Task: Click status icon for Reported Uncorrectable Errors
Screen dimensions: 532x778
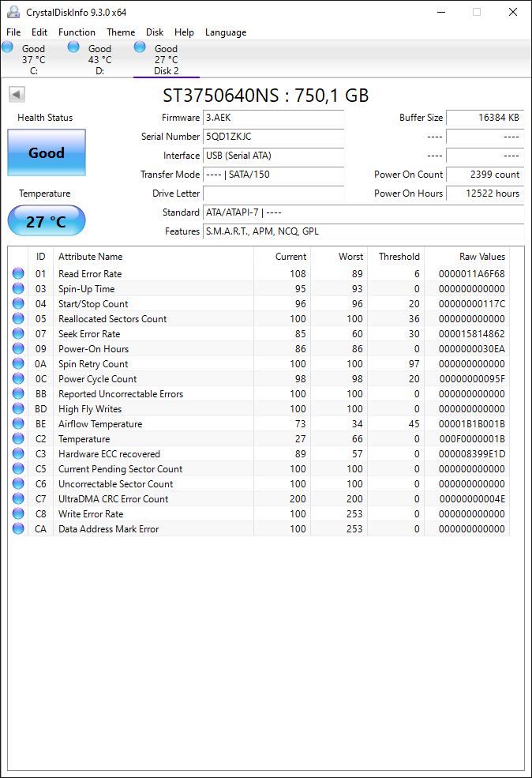Action: tap(18, 393)
